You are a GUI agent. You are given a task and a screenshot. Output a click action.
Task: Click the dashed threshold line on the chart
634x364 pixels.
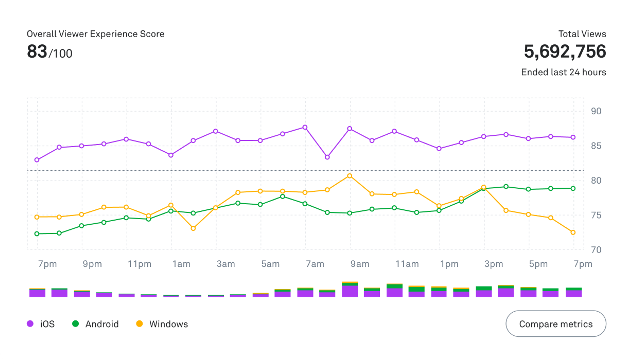click(300, 171)
